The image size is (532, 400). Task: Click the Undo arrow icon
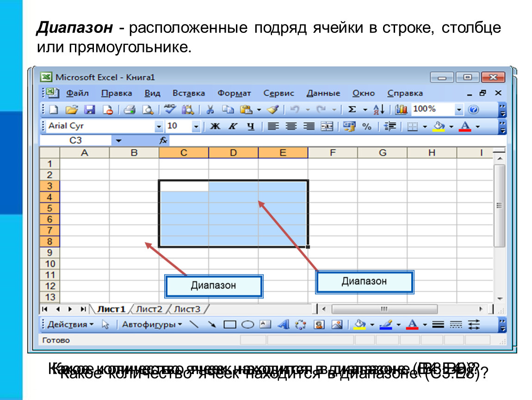click(295, 109)
